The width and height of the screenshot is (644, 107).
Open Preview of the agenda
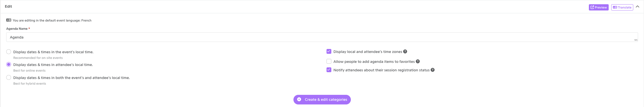pyautogui.click(x=598, y=7)
